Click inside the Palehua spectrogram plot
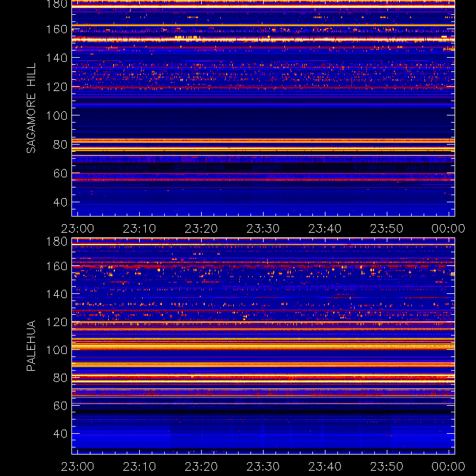This screenshot has width=476, height=476. pyautogui.click(x=263, y=346)
